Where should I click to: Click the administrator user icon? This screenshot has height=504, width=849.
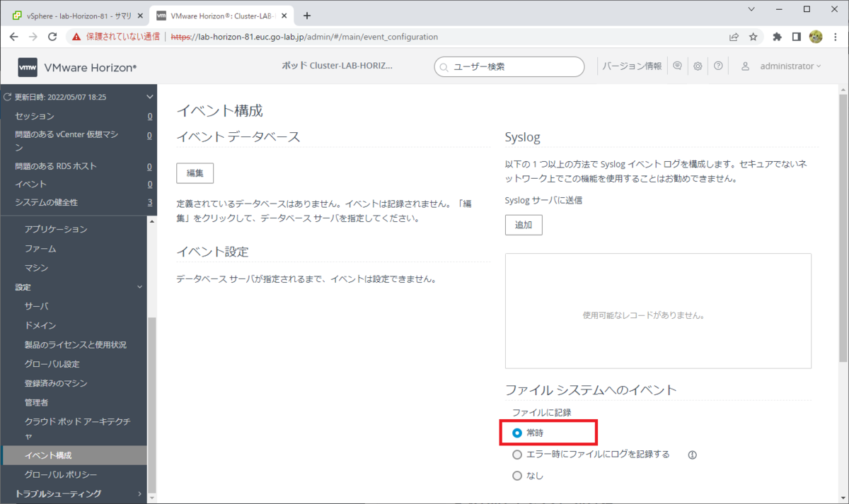(745, 66)
